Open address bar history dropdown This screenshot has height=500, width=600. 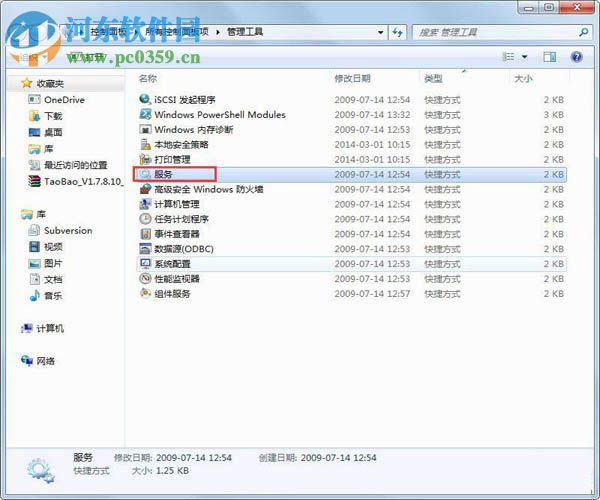[x=380, y=32]
